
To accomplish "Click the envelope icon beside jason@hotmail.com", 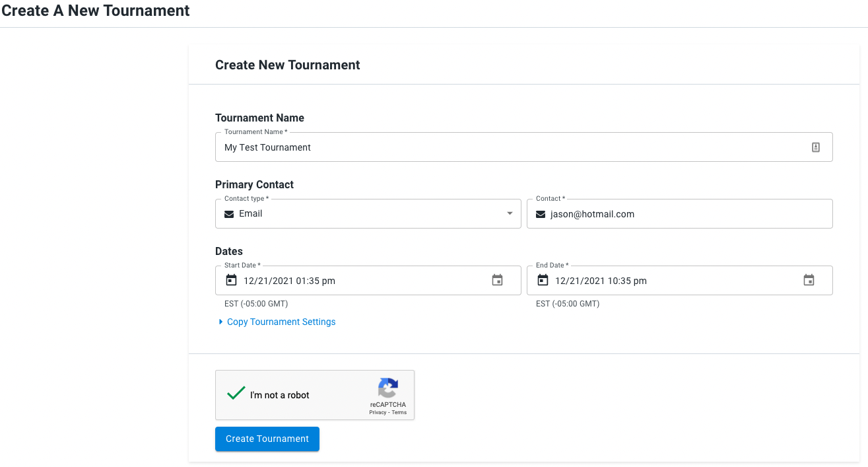I will (x=541, y=213).
